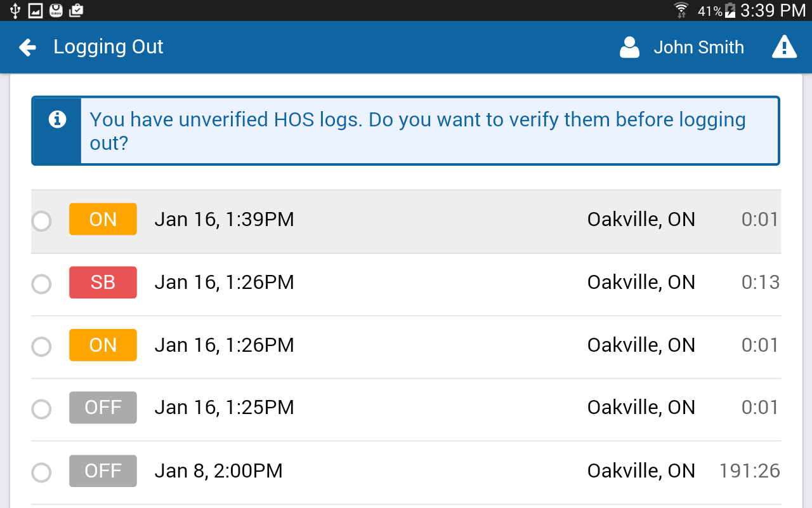Open the John Smith profile icon
Viewport: 812px width, 508px height.
coord(629,47)
